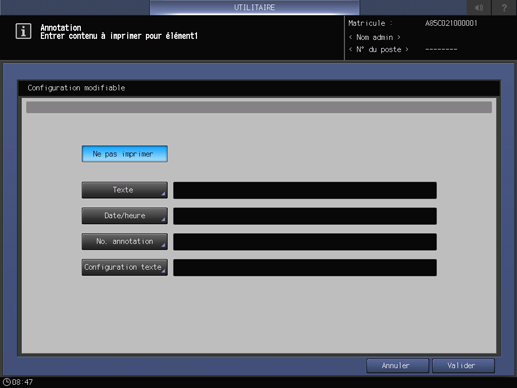
Task: Select the UTILITAIRE tab
Action: (254, 7)
